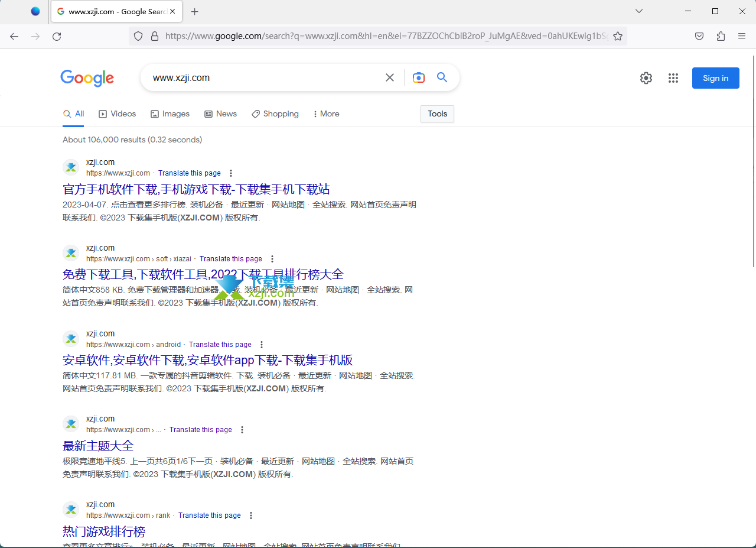Open the browser hamburger menu

742,36
